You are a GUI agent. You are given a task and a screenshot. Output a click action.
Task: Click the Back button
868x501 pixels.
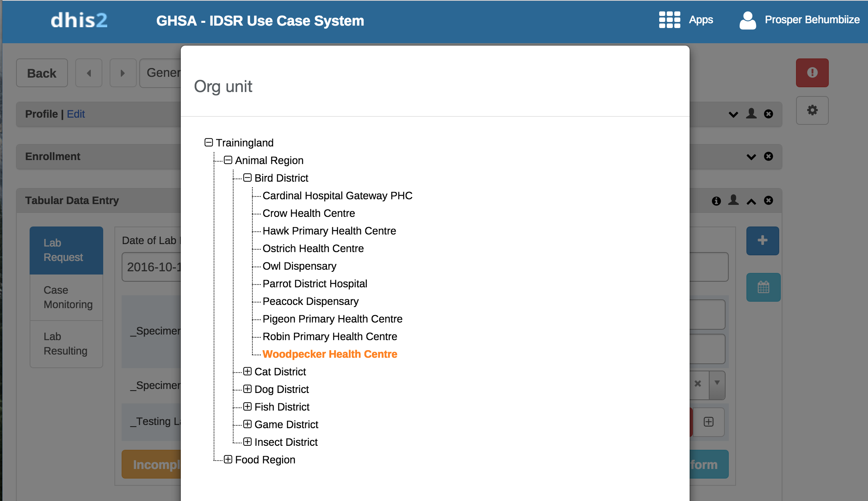click(x=42, y=73)
